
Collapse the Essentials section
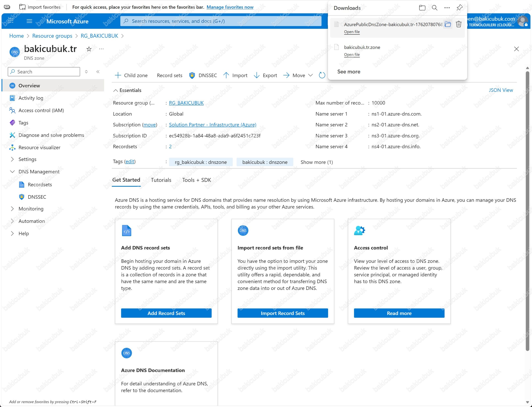(116, 90)
